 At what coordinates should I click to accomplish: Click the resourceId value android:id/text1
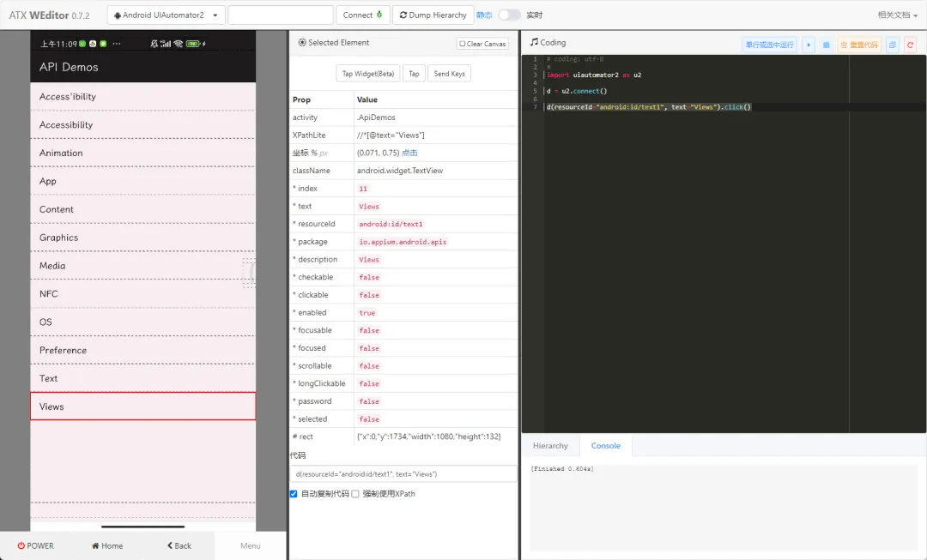pyautogui.click(x=391, y=224)
